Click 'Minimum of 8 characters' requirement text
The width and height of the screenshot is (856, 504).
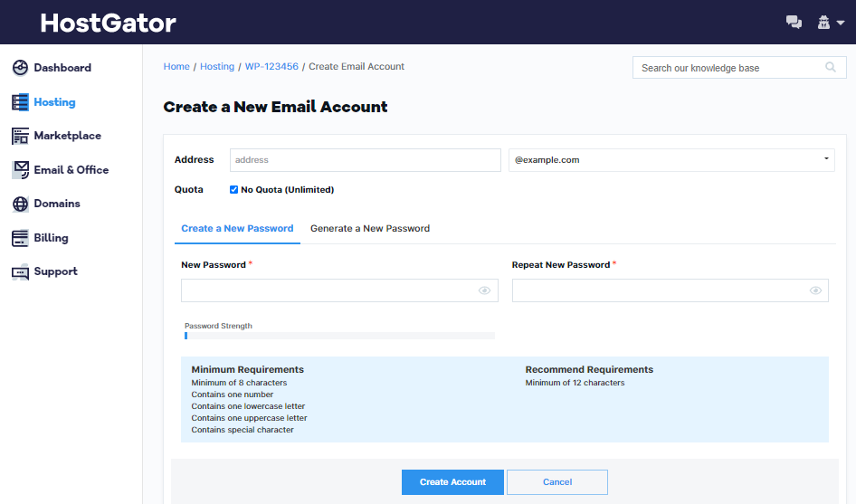point(239,383)
